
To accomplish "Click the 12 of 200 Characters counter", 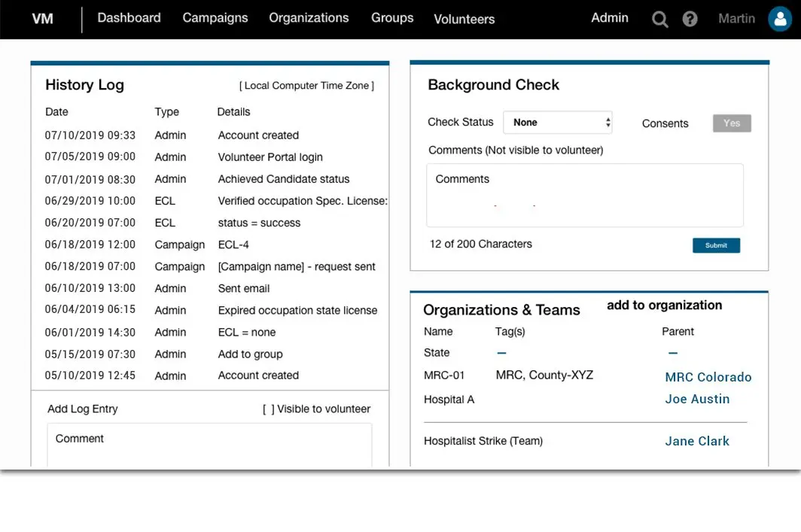I will point(481,244).
